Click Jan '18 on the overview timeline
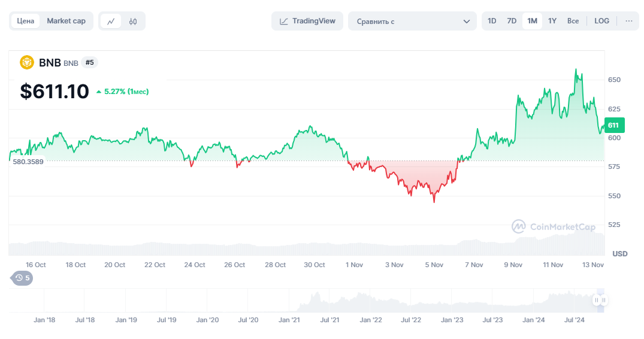This screenshot has height=339, width=644. pyautogui.click(x=44, y=320)
